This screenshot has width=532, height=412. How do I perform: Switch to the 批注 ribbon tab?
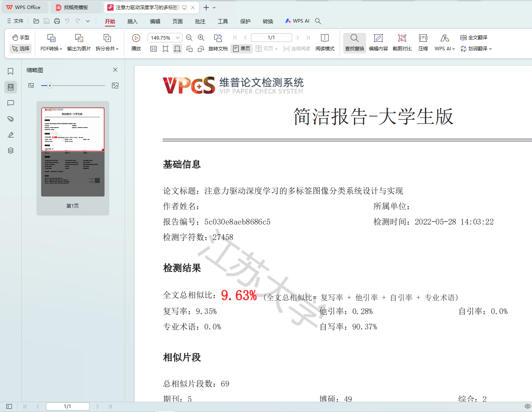pyautogui.click(x=200, y=21)
